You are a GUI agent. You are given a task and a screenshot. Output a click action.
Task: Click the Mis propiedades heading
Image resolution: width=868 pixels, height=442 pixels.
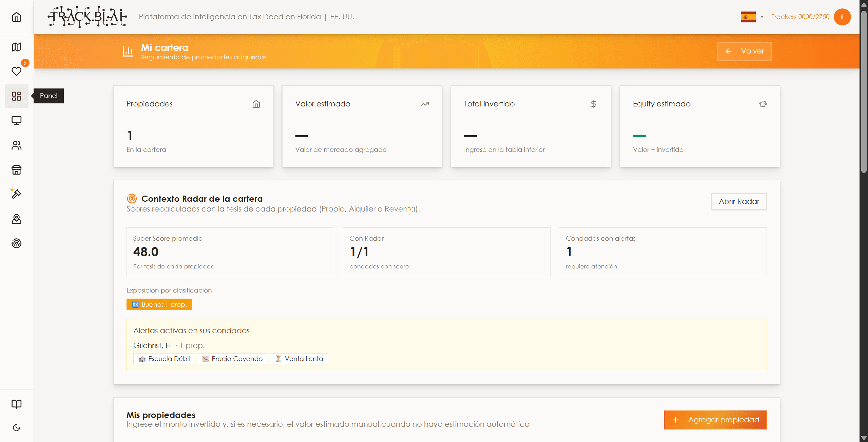coord(161,415)
